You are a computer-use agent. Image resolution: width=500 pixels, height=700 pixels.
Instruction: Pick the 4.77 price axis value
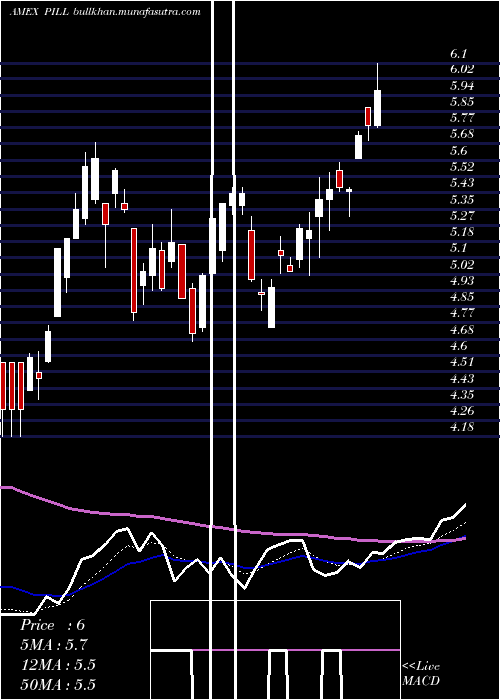462,313
